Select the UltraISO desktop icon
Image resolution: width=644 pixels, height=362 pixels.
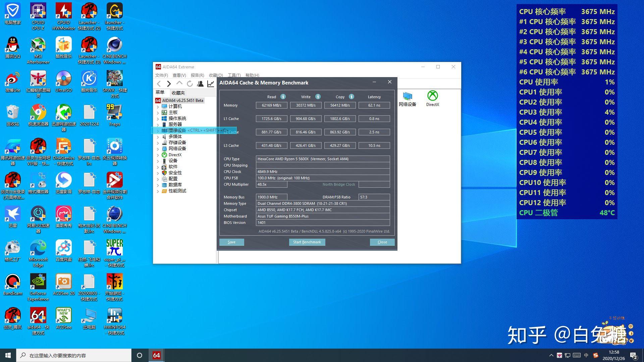coord(63,81)
